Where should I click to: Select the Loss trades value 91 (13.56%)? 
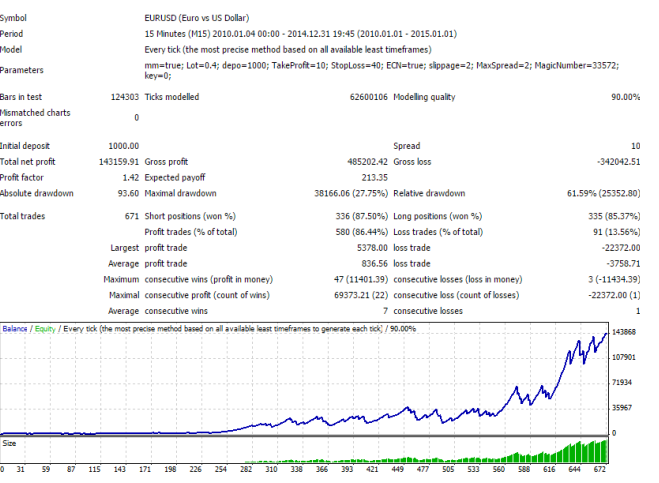tap(617, 232)
